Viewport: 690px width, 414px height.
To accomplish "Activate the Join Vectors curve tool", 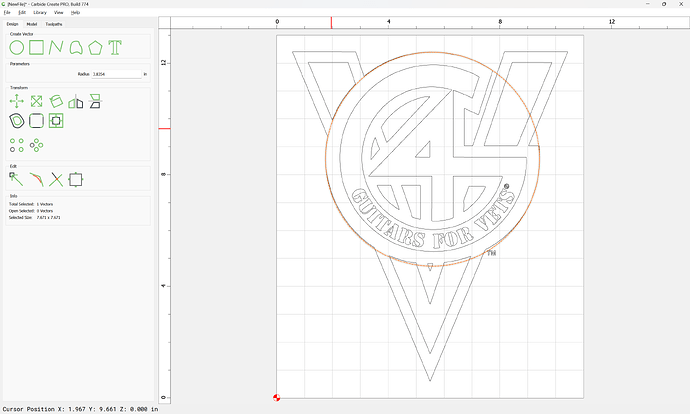I will click(37, 180).
